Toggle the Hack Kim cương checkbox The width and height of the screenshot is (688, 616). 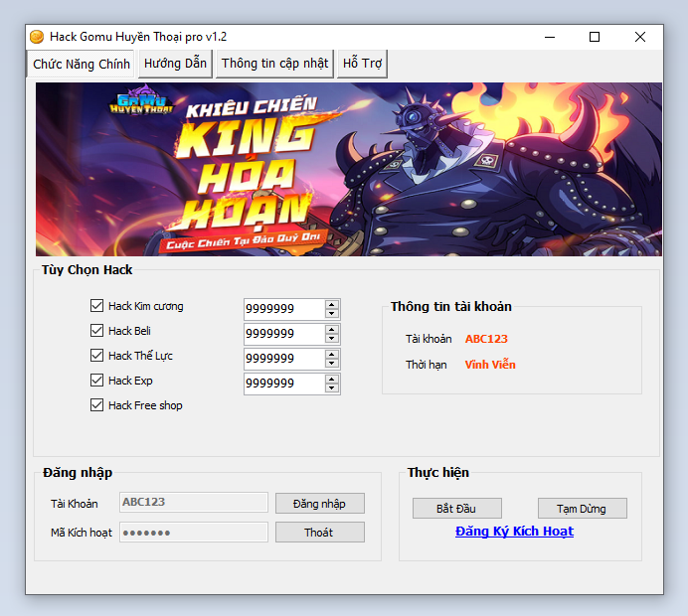point(97,306)
